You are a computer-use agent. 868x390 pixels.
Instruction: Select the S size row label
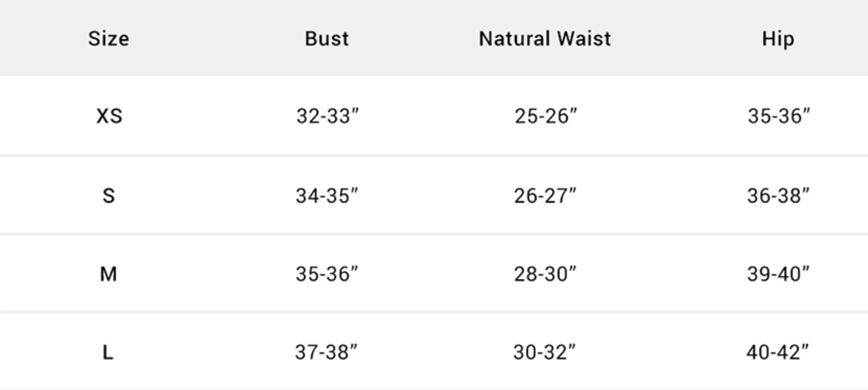(x=109, y=196)
